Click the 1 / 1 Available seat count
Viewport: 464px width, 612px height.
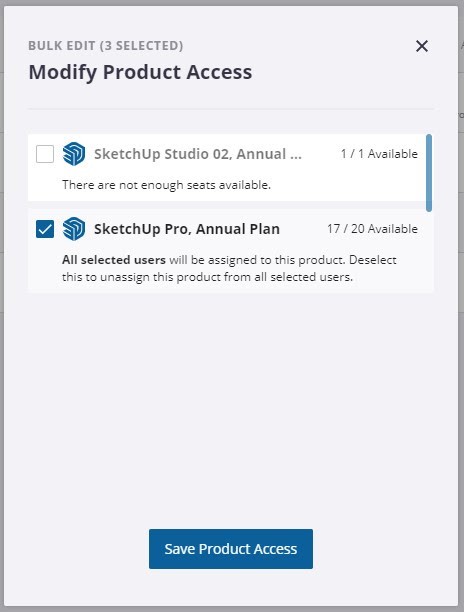(x=379, y=154)
